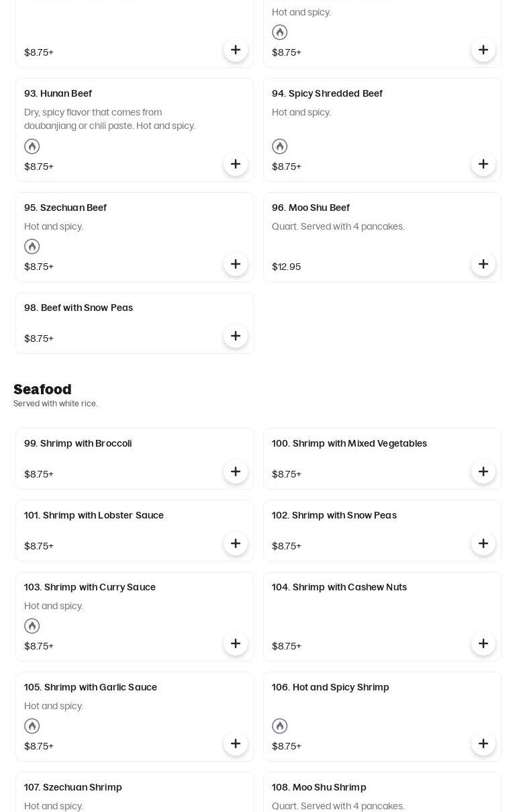This screenshot has height=812, width=517.
Task: Add 93. Hunan Beef with plus icon
Action: (236, 164)
